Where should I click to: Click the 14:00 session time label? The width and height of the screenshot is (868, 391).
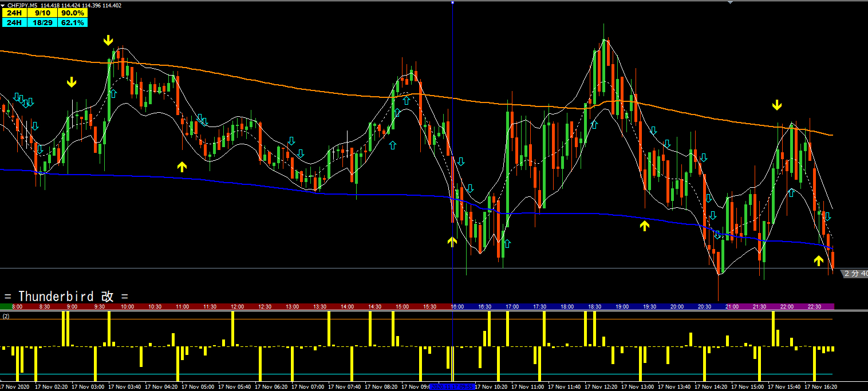pyautogui.click(x=347, y=307)
